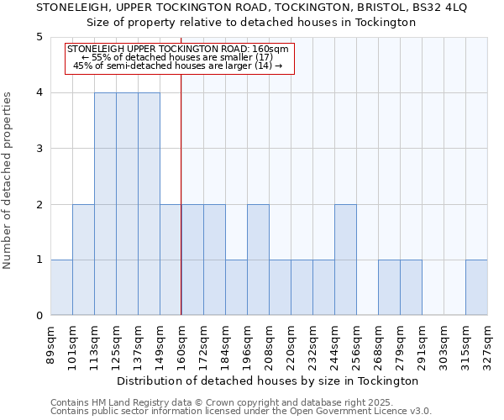Click the y-axis tick label '4'

coord(39,92)
